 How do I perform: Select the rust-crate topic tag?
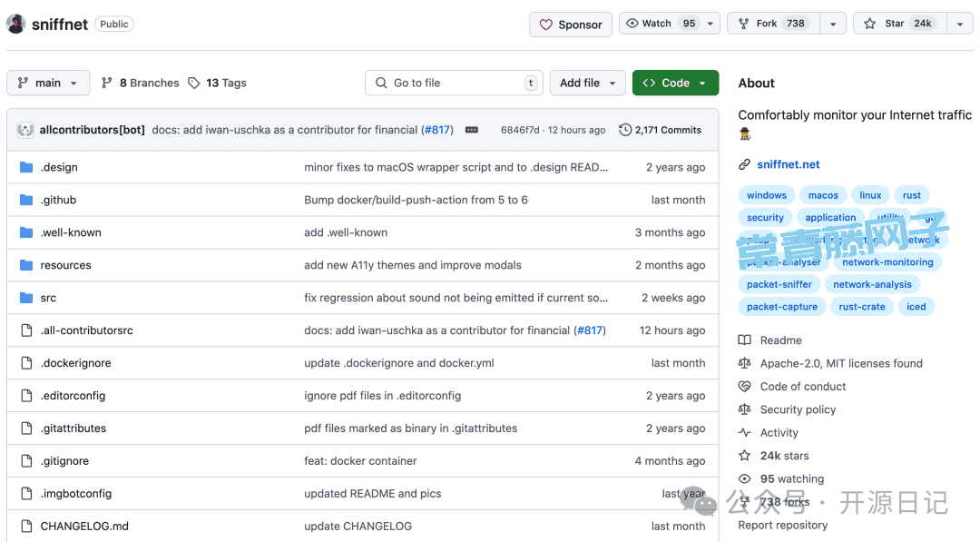point(862,307)
